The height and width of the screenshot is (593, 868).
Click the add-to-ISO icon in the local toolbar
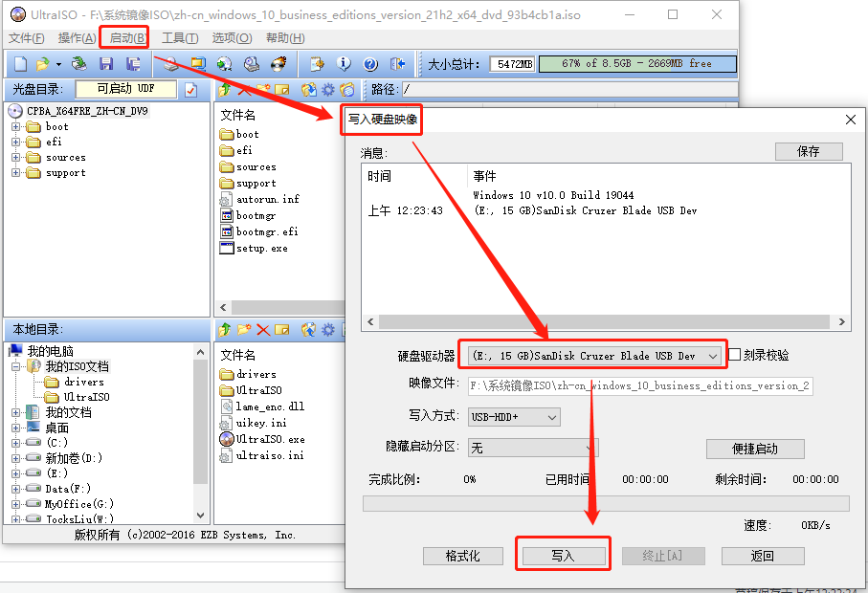pyautogui.click(x=309, y=330)
